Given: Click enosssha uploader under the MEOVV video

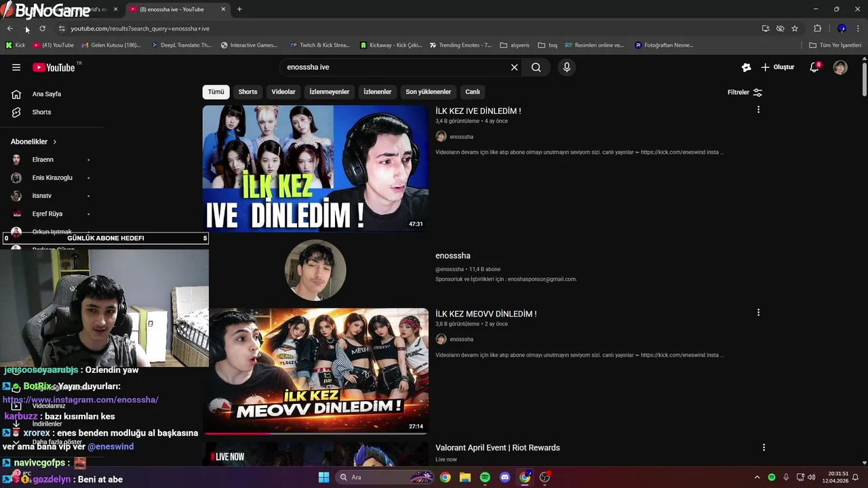Looking at the screenshot, I should tap(461, 339).
